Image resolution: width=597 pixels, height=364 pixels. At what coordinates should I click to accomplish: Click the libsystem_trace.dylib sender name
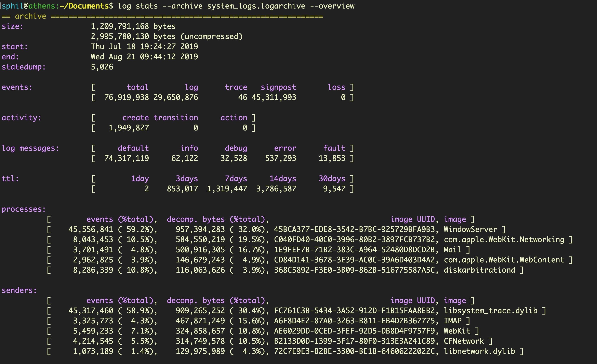pos(490,311)
